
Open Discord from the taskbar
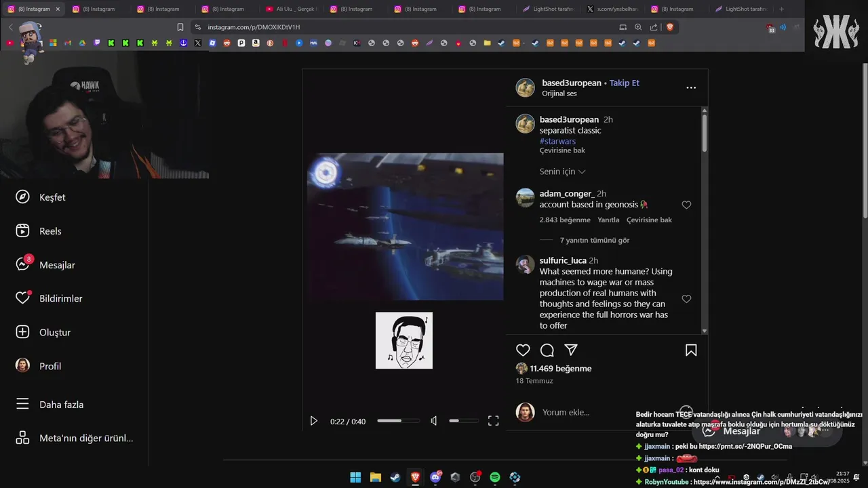435,477
